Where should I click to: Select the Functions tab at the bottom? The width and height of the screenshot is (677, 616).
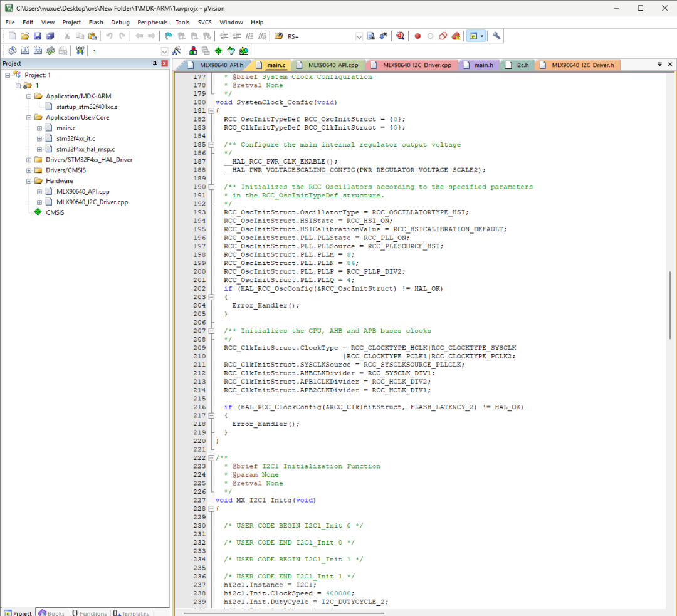pyautogui.click(x=90, y=612)
